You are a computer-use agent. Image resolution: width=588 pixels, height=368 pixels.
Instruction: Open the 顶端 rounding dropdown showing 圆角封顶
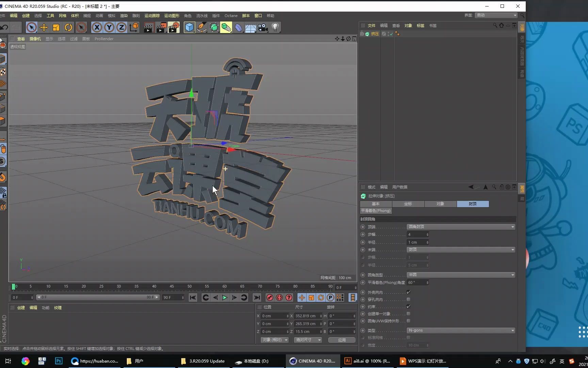tap(460, 227)
